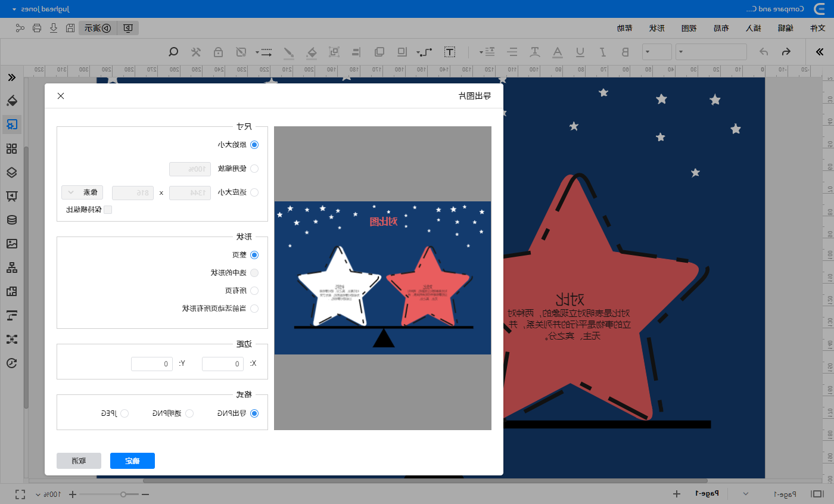Open the 编辑 menu
This screenshot has width=834, height=504.
(x=785, y=27)
